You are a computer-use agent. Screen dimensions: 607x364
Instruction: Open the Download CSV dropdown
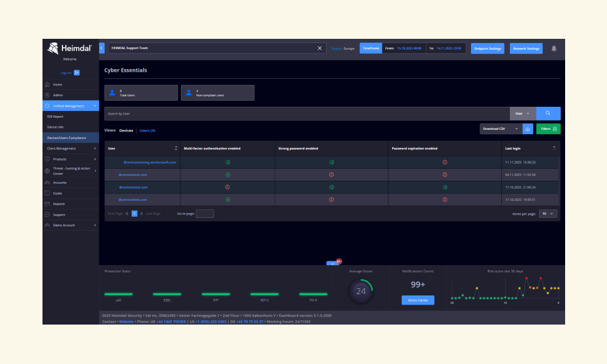(501, 129)
